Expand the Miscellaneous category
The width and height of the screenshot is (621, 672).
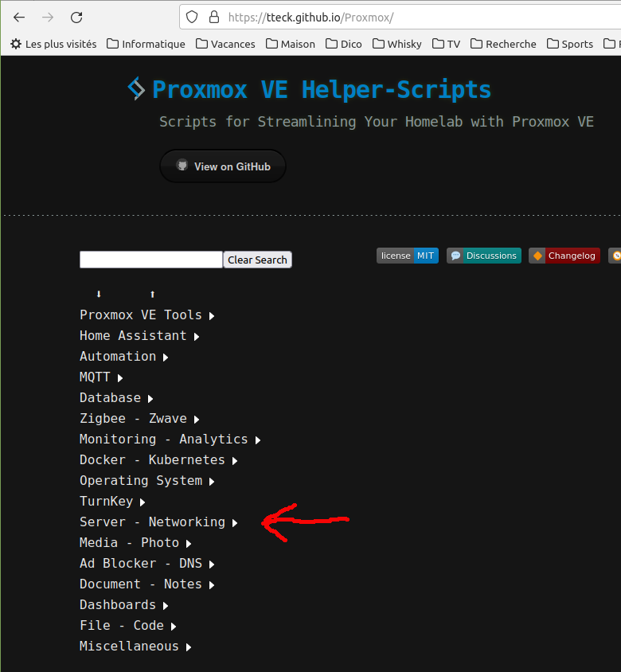tap(135, 647)
